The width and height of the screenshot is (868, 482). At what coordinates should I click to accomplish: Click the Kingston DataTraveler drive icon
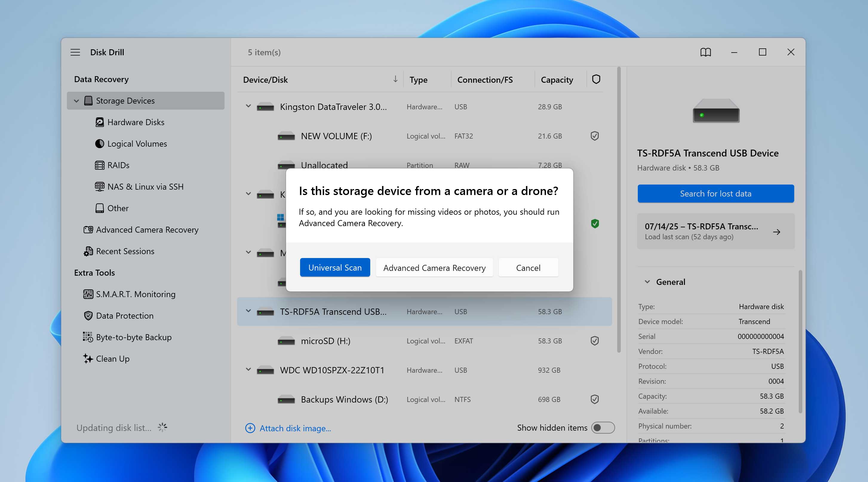point(265,107)
